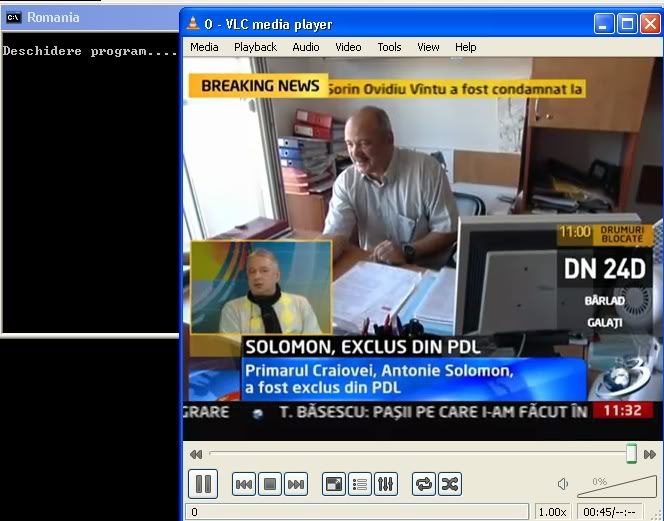
Task: Show the playlist panel
Action: 360,485
